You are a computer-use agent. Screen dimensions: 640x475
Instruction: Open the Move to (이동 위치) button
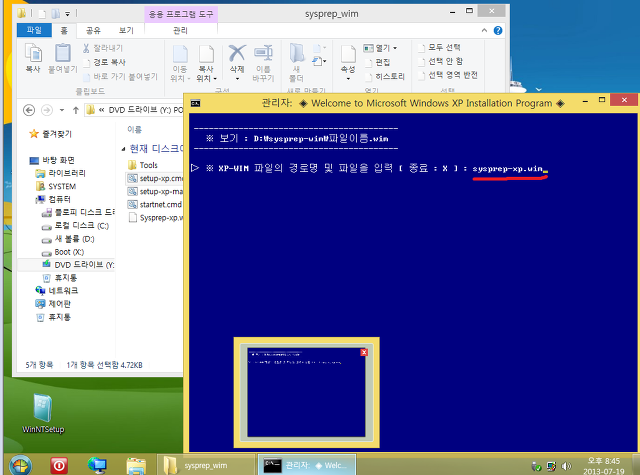pos(180,63)
